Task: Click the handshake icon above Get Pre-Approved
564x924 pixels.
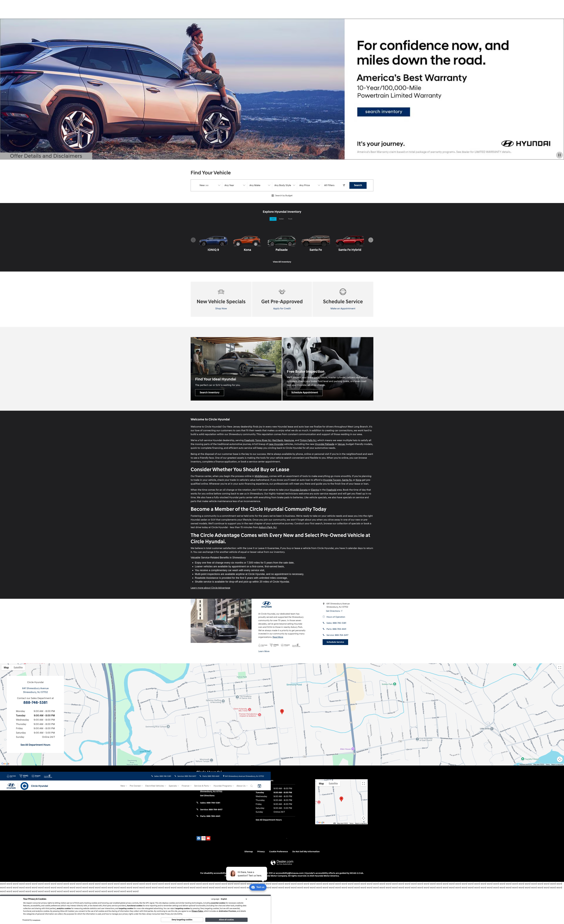Action: click(282, 292)
